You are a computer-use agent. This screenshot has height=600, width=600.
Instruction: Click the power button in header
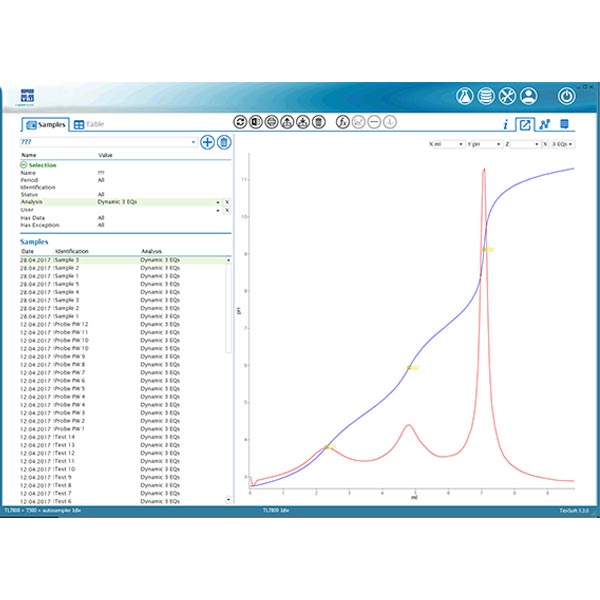566,97
